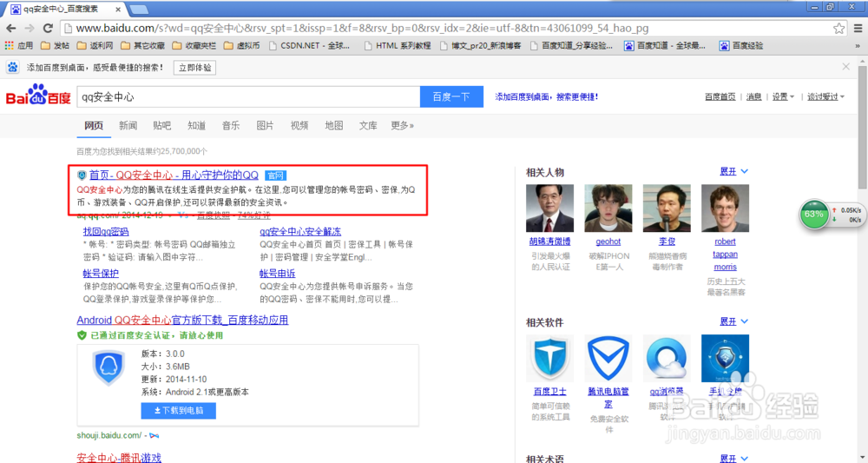Open the account username dropdown

click(x=826, y=97)
